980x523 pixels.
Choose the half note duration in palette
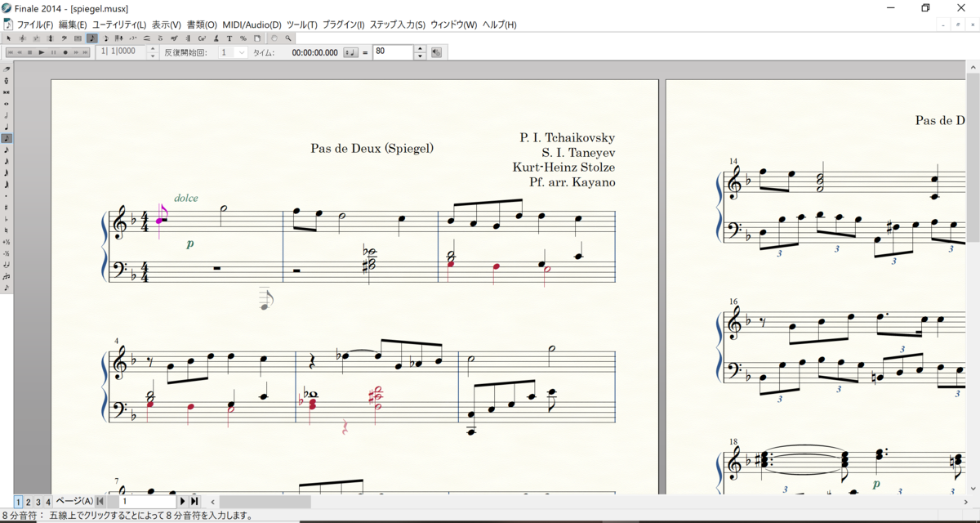(7, 115)
